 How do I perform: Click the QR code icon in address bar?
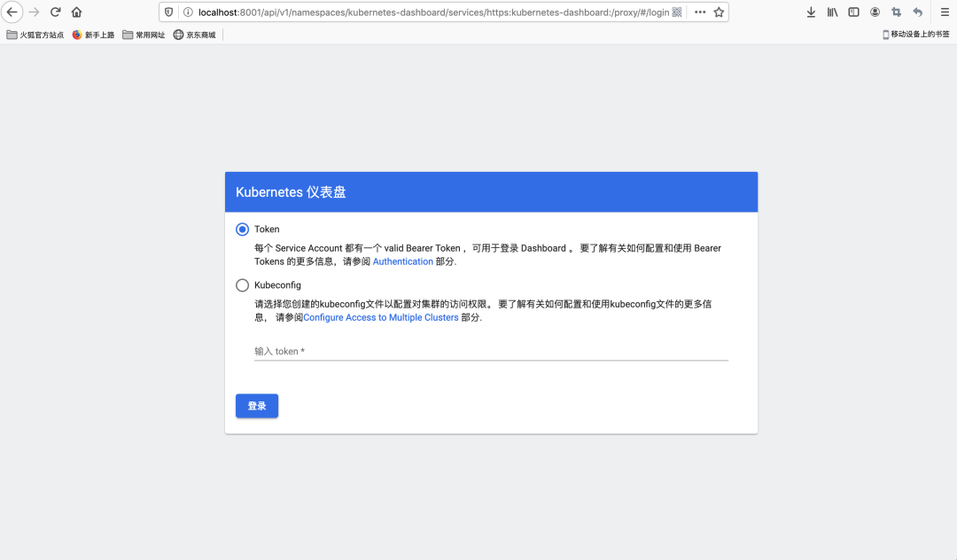point(677,12)
